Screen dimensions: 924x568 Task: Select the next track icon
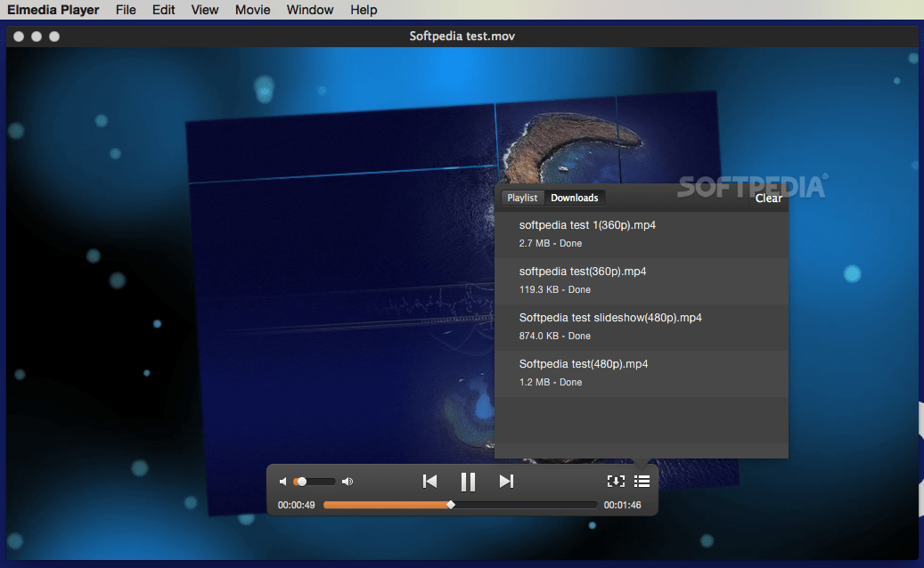pyautogui.click(x=506, y=481)
